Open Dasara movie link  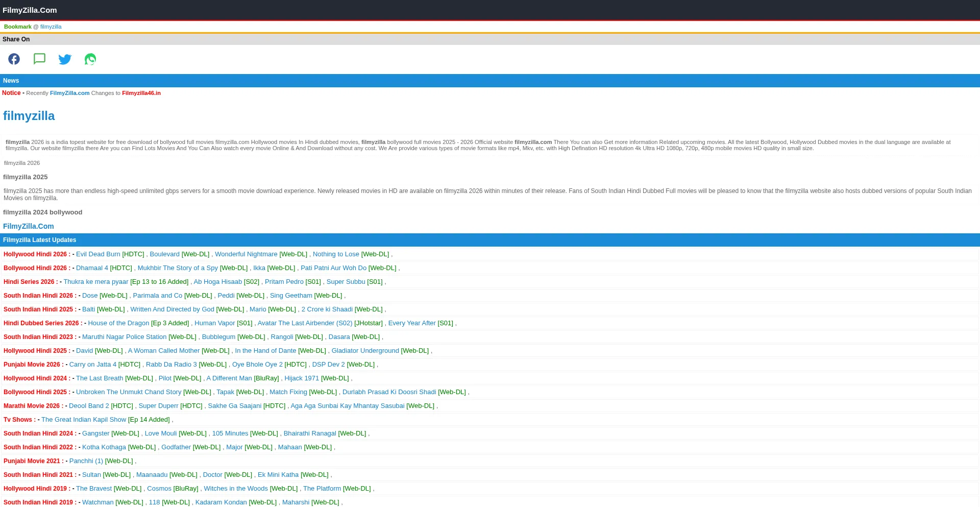tap(339, 337)
